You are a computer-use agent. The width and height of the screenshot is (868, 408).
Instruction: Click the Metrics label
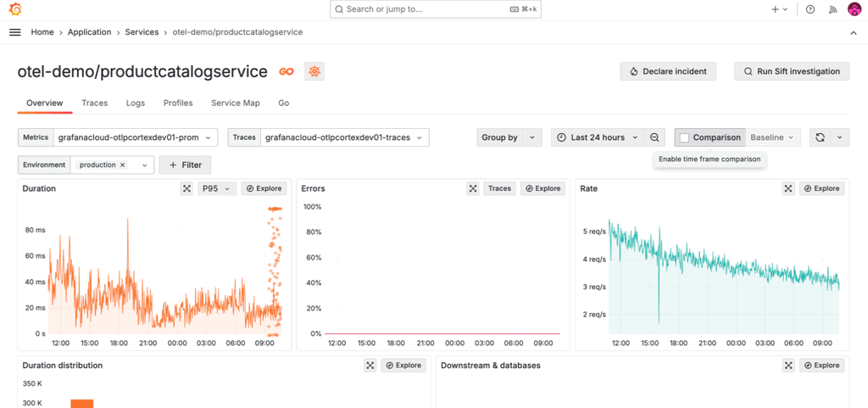click(36, 137)
